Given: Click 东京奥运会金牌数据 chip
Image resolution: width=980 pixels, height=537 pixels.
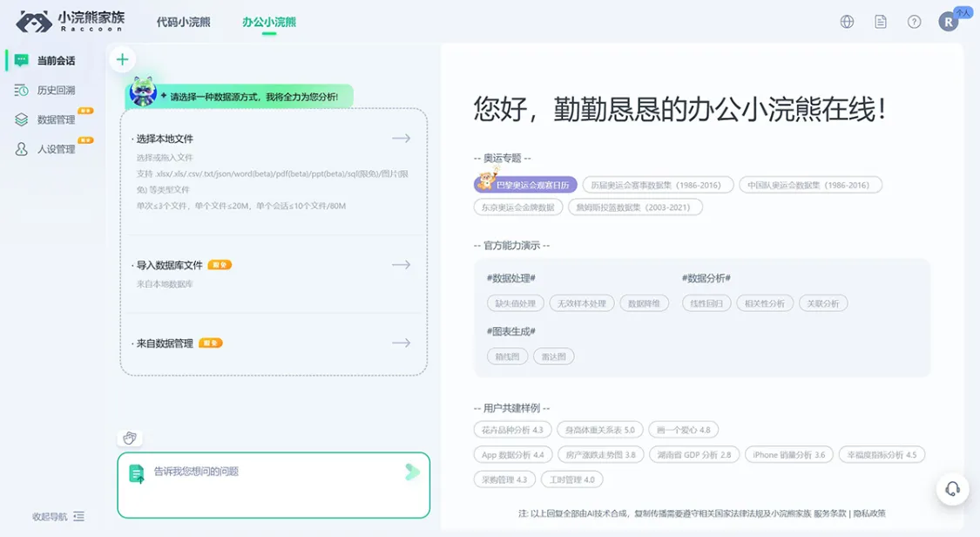Looking at the screenshot, I should (x=518, y=207).
